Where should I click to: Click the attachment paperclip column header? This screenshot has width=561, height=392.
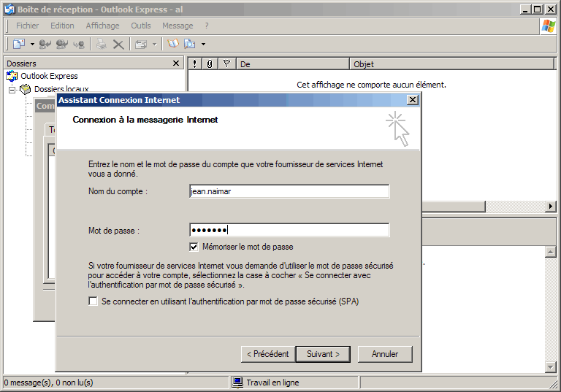tap(210, 64)
